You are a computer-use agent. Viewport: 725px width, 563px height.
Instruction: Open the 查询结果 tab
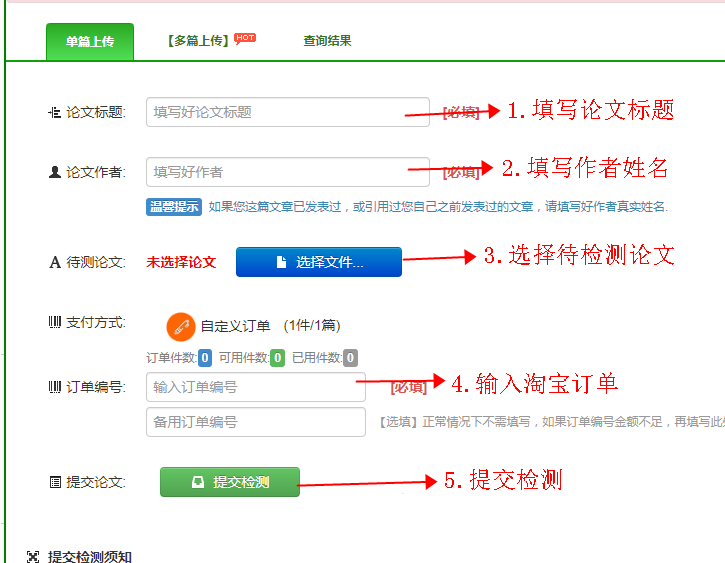(327, 41)
